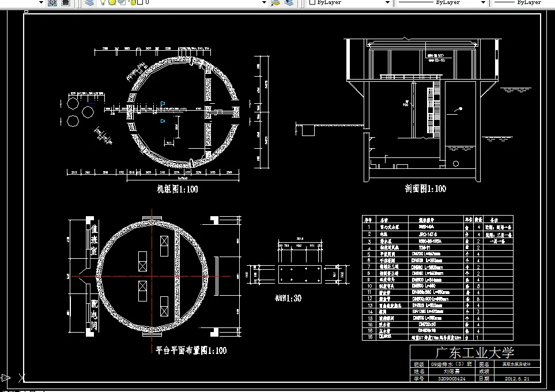The image size is (555, 392).
Task: Toggle the layer freeze sun icon
Action: tap(112, 2)
